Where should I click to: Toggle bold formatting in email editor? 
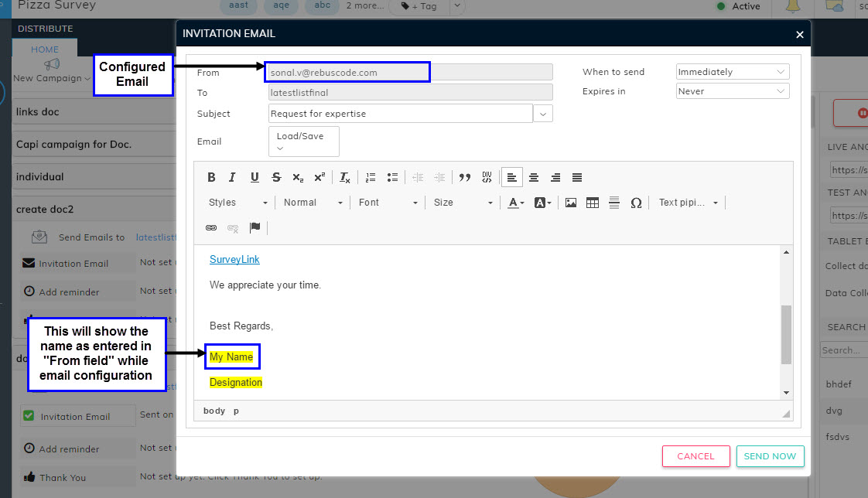pyautogui.click(x=211, y=177)
